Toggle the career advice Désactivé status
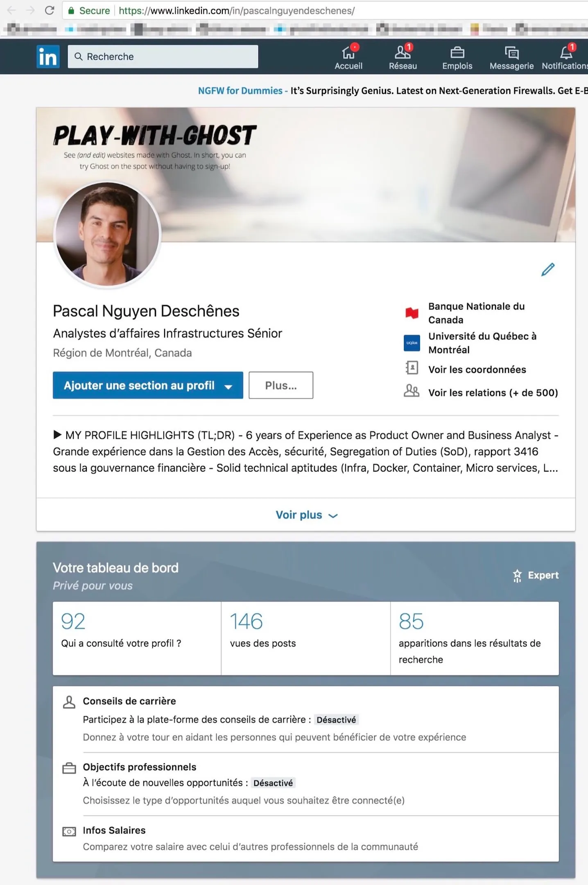This screenshot has height=885, width=588. (336, 720)
